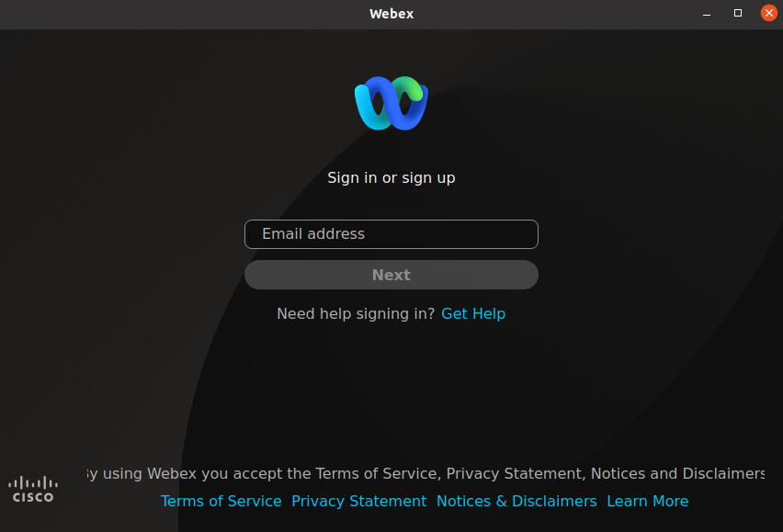This screenshot has height=532, width=783.
Task: Open the Get Help link
Action: pyautogui.click(x=473, y=313)
